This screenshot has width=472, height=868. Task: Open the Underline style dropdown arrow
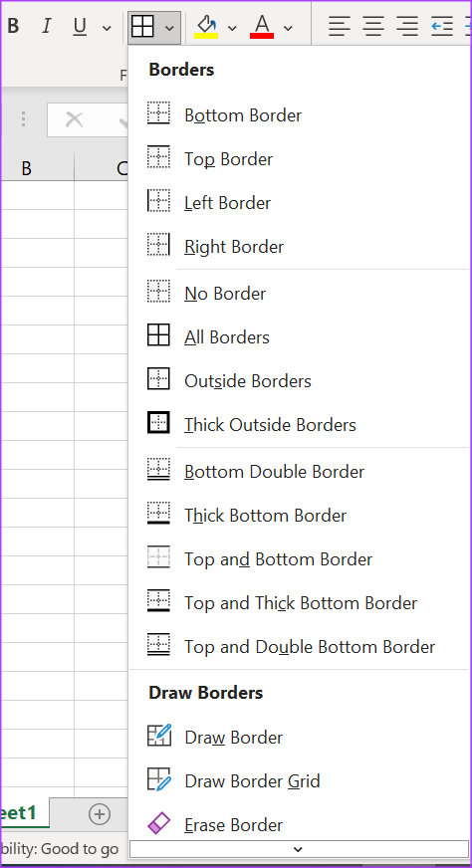pos(107,28)
